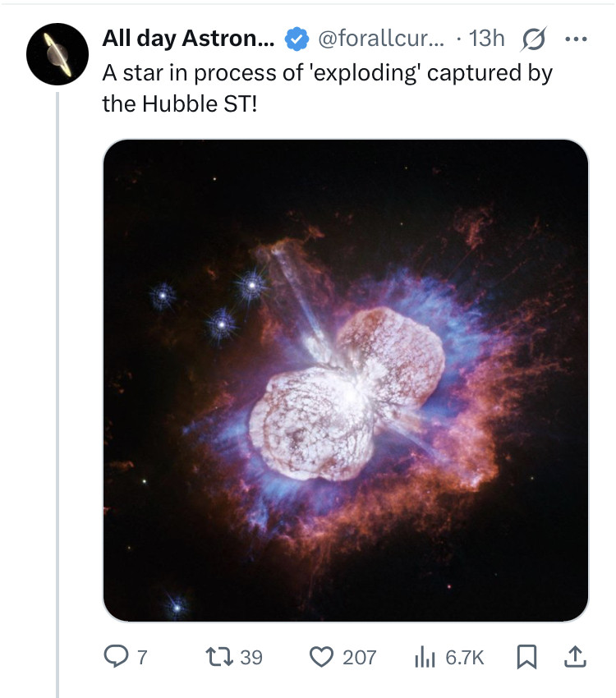Tap the share upload arrow icon
Image resolution: width=616 pixels, height=698 pixels.
coord(575,655)
